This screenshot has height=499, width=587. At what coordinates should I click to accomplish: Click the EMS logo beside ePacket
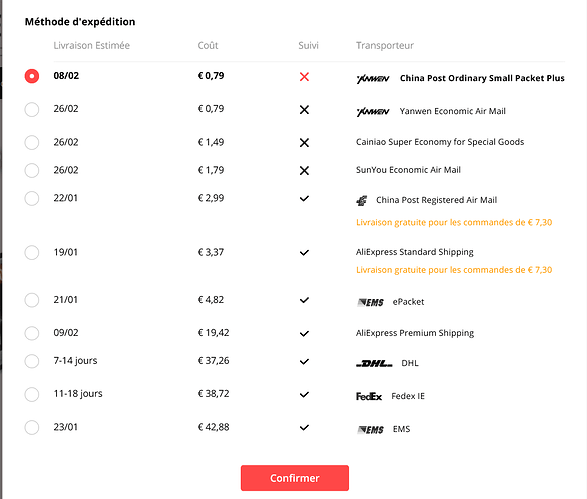click(x=370, y=302)
